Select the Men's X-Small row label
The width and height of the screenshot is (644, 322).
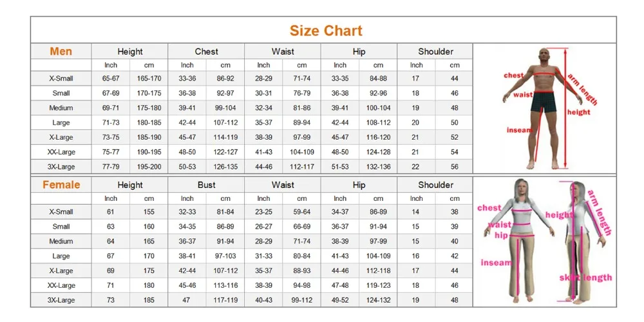click(61, 79)
